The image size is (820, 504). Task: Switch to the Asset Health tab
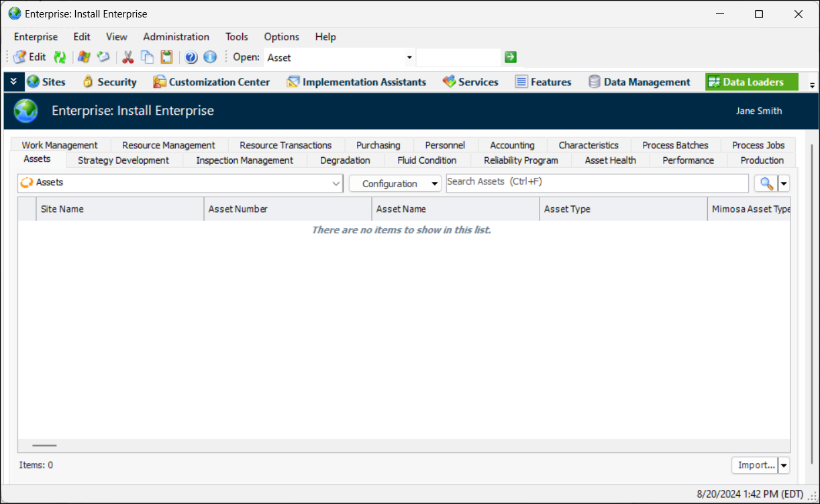point(610,160)
